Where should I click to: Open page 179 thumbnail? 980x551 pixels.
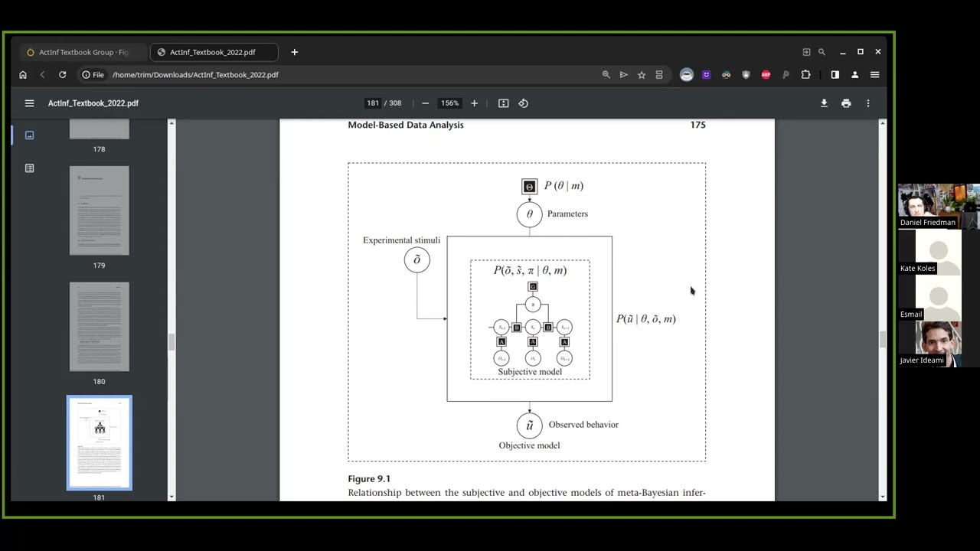tap(100, 211)
